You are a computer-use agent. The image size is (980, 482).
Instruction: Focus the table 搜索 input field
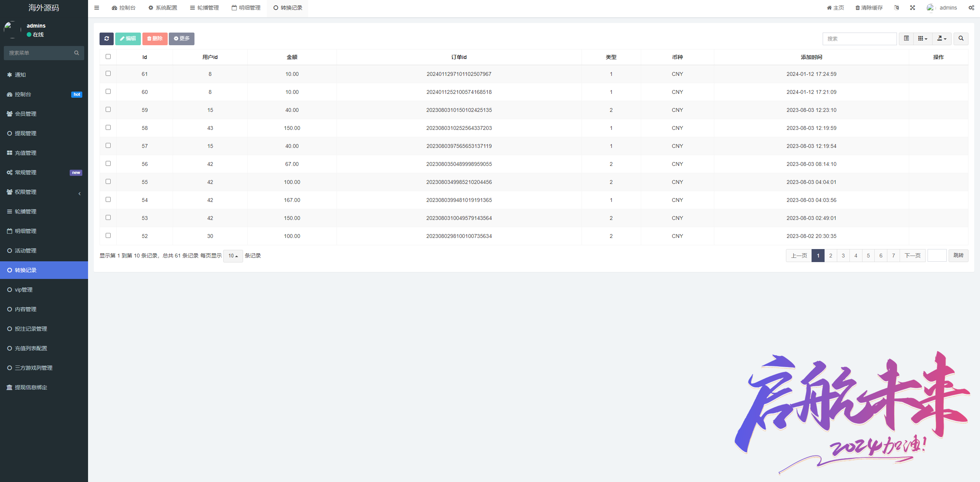tap(859, 39)
